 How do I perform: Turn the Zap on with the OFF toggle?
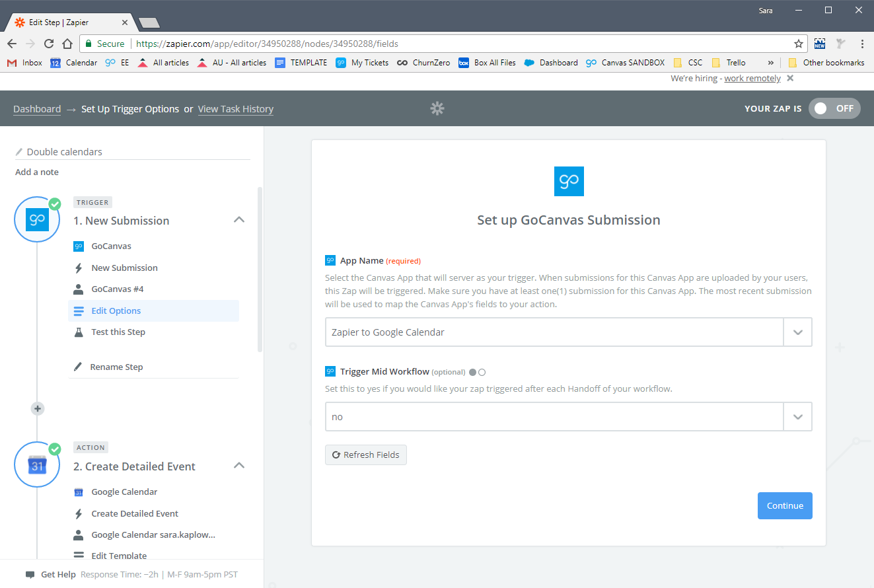834,108
